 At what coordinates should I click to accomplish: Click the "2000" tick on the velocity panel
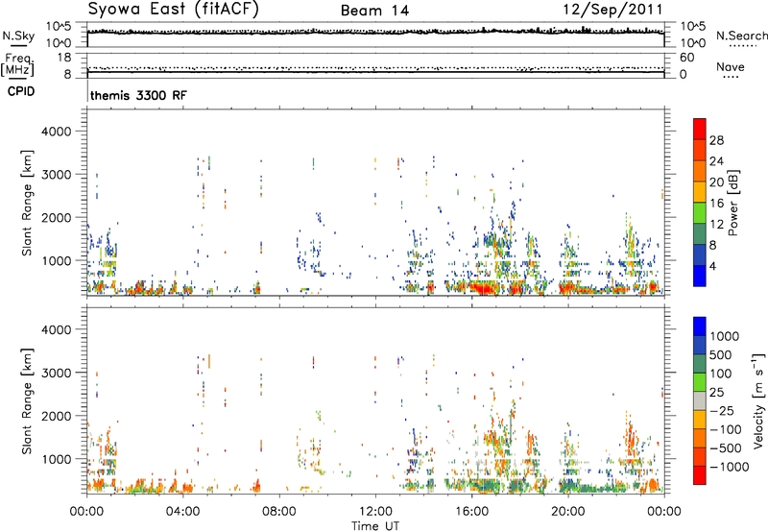click(x=56, y=416)
